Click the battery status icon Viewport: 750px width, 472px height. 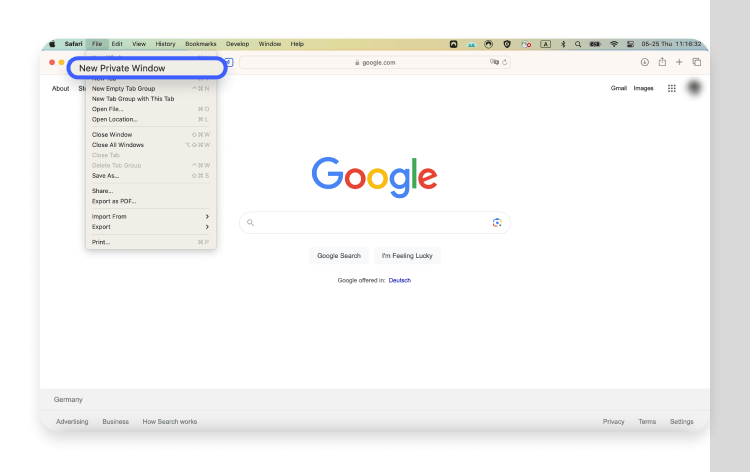click(x=595, y=44)
